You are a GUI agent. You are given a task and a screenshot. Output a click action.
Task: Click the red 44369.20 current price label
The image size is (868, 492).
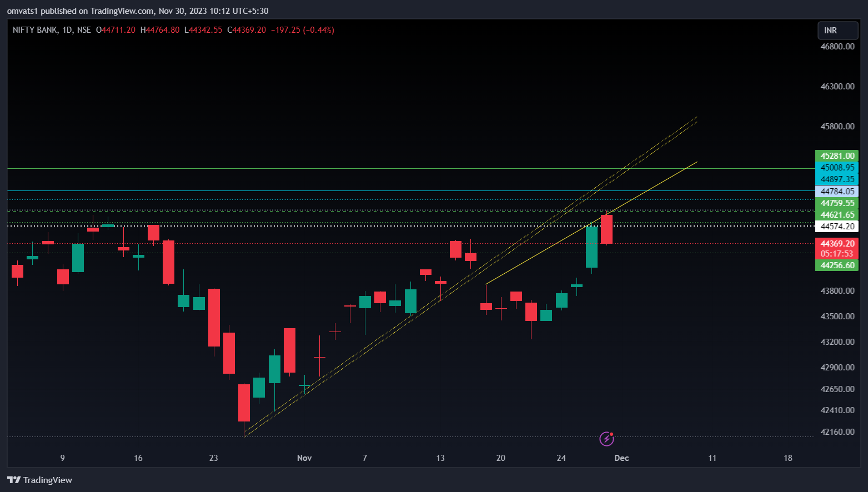tap(837, 244)
